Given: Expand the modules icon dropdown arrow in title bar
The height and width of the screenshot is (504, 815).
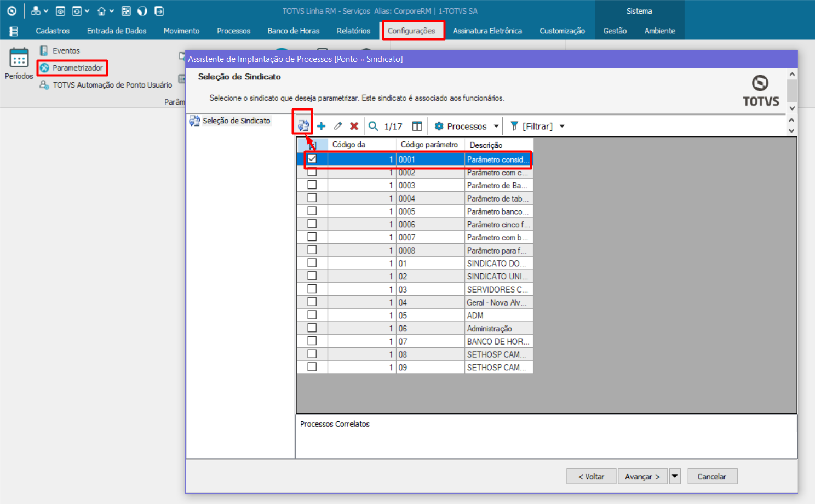Looking at the screenshot, I should tap(46, 11).
